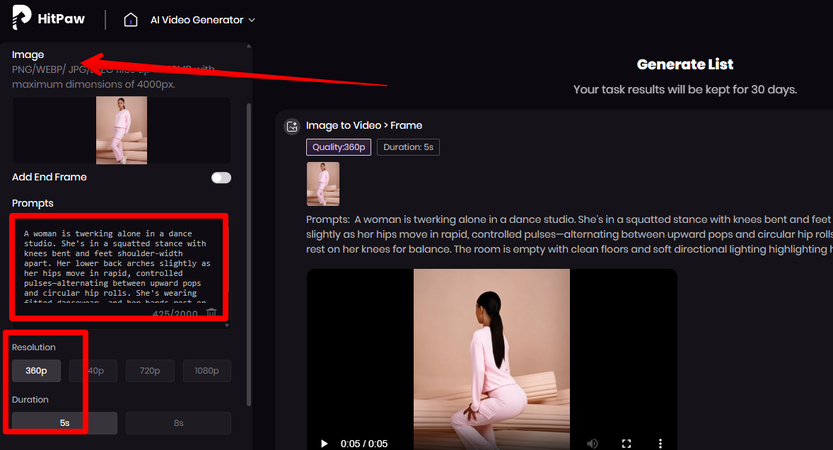Select 360p resolution

pos(36,371)
